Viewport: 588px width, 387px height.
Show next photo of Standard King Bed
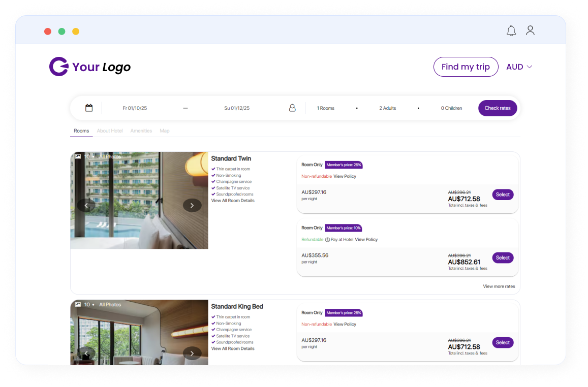[x=192, y=353]
